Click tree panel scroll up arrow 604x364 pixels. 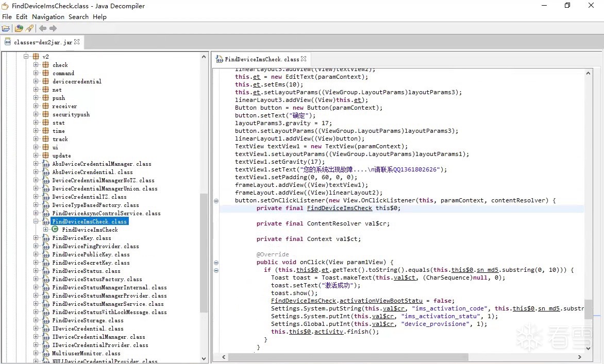click(x=204, y=57)
